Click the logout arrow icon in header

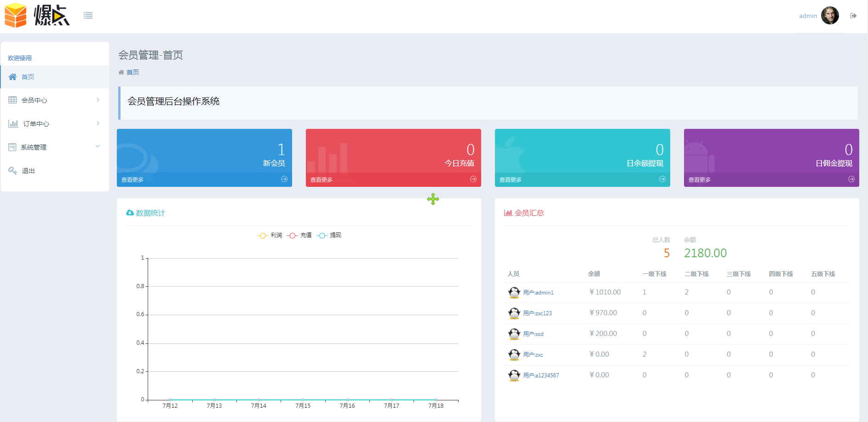click(853, 16)
